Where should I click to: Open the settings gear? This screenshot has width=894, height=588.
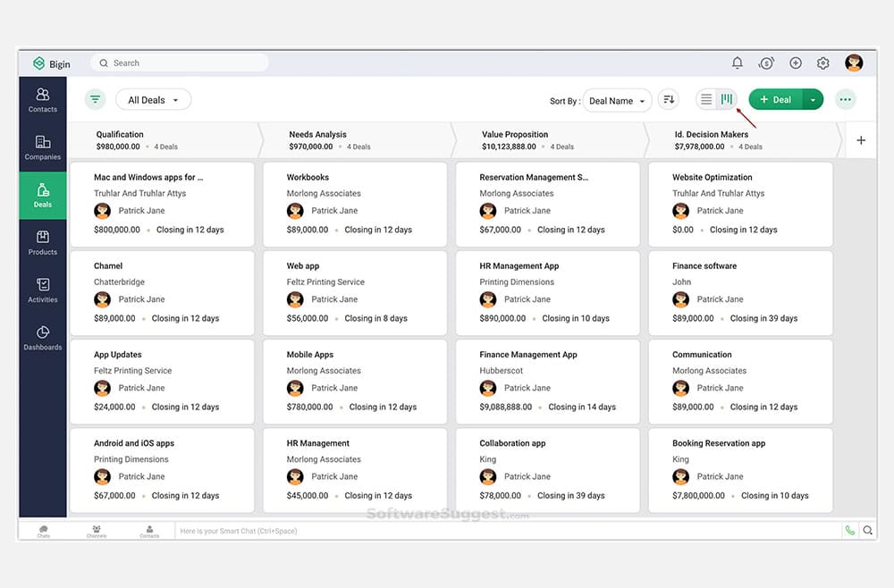coord(822,63)
